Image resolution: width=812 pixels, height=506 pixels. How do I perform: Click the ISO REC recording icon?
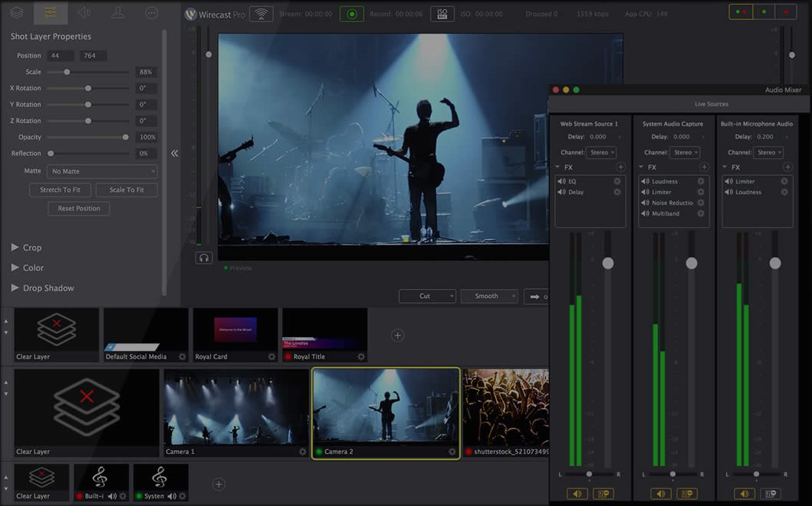pos(442,14)
